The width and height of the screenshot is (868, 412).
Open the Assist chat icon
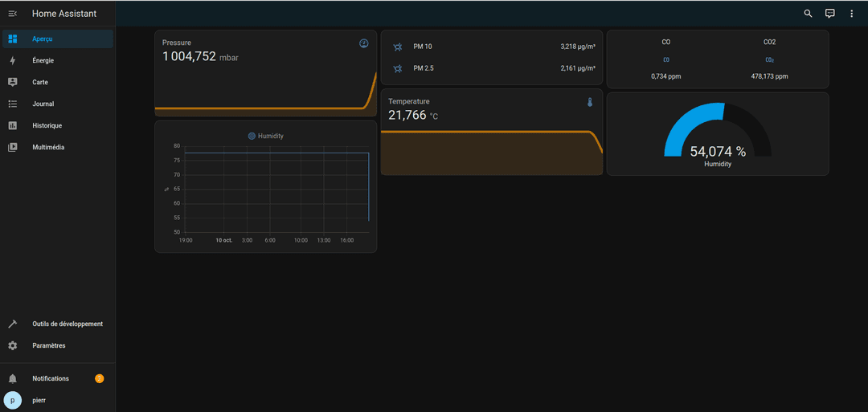point(830,14)
